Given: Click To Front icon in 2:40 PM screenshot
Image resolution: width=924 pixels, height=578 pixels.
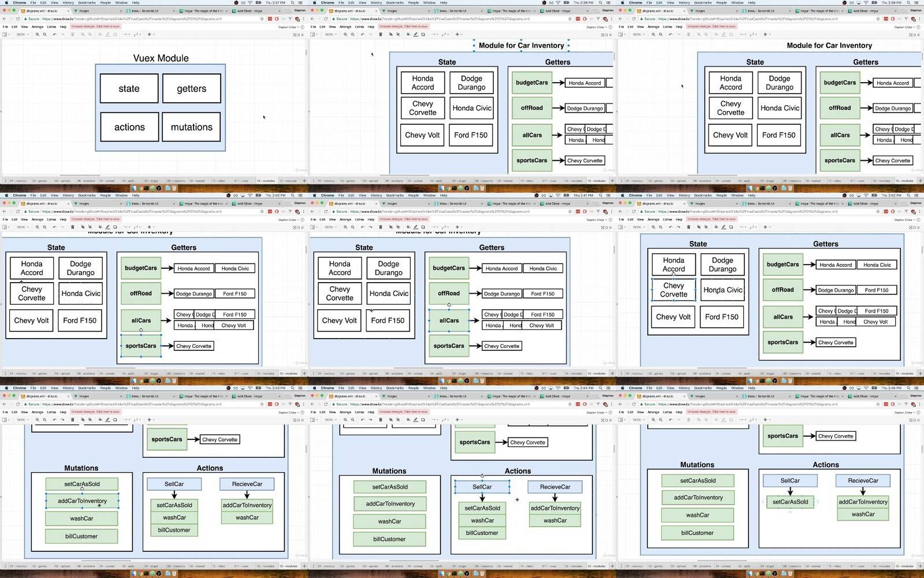Looking at the screenshot, I should point(83,227).
